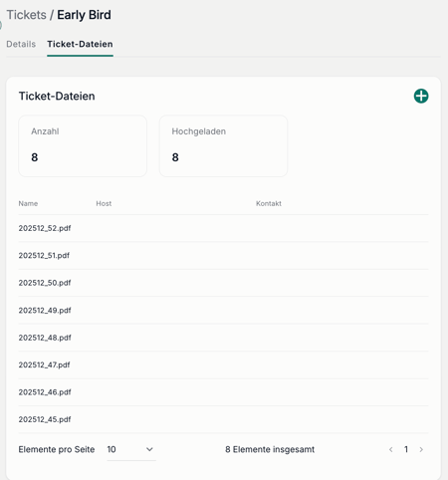The height and width of the screenshot is (480, 448).
Task: Add a new ticket file with plus icon
Action: click(421, 96)
